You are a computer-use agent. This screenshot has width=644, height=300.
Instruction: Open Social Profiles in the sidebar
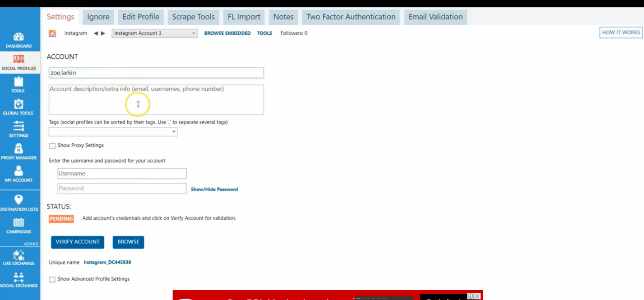point(19,63)
